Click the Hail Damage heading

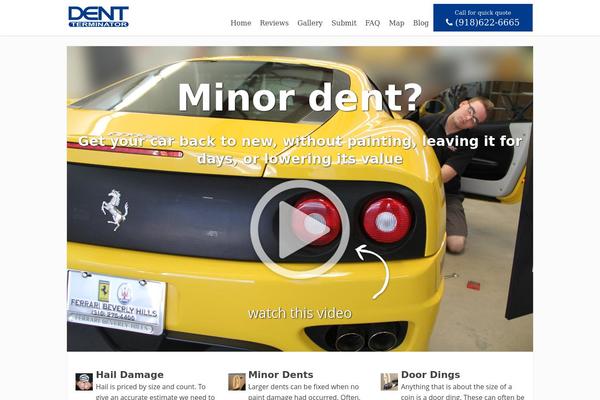coord(130,374)
